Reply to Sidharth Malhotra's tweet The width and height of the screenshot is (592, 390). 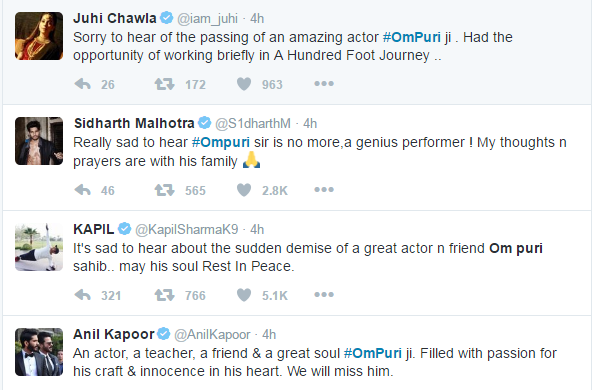(x=83, y=190)
